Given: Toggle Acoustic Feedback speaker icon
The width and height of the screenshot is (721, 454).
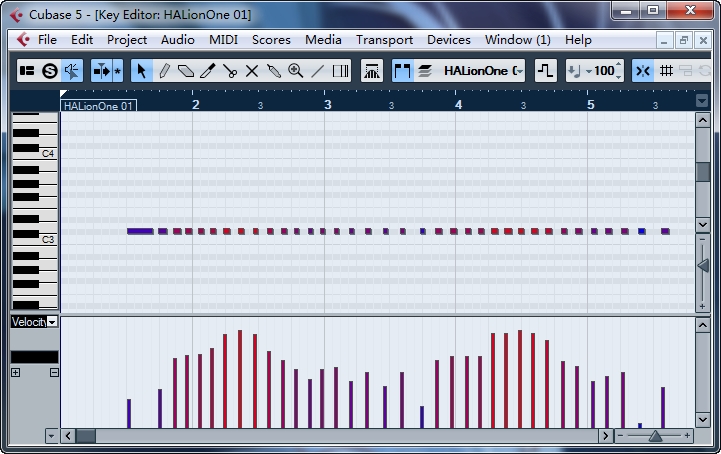Looking at the screenshot, I should pos(72,71).
